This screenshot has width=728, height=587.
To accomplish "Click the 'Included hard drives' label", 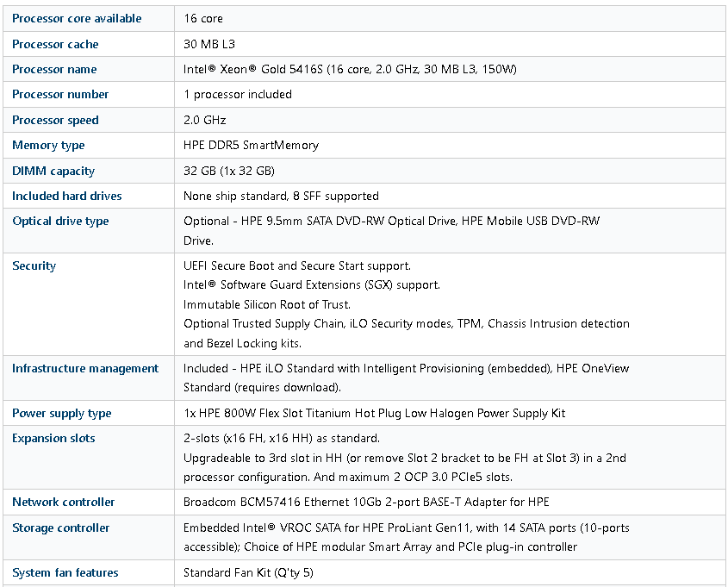I will click(x=67, y=196).
